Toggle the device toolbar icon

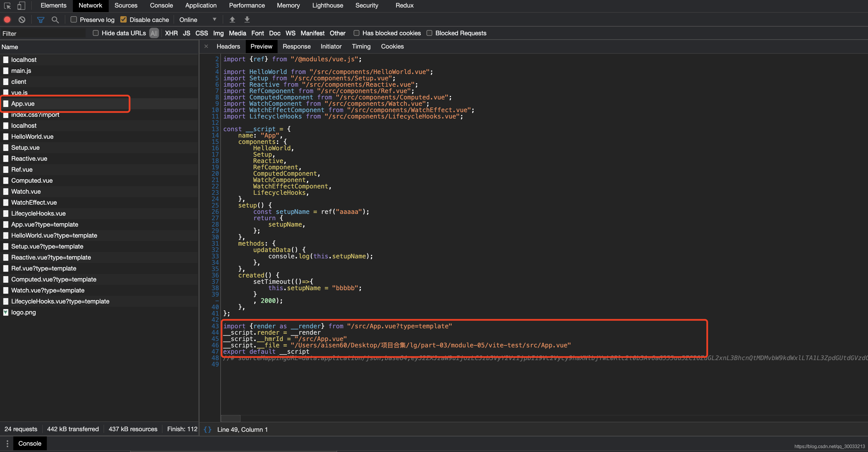pyautogui.click(x=21, y=5)
